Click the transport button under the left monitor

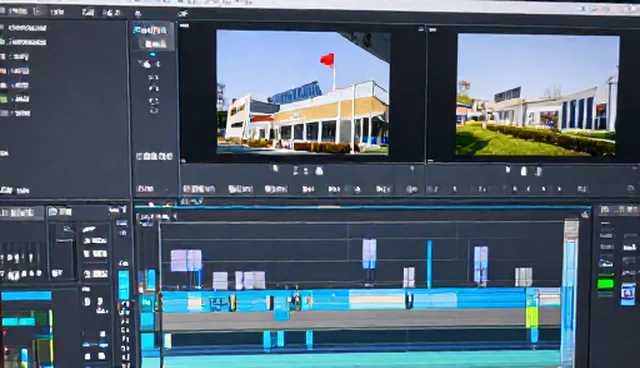coord(319,171)
